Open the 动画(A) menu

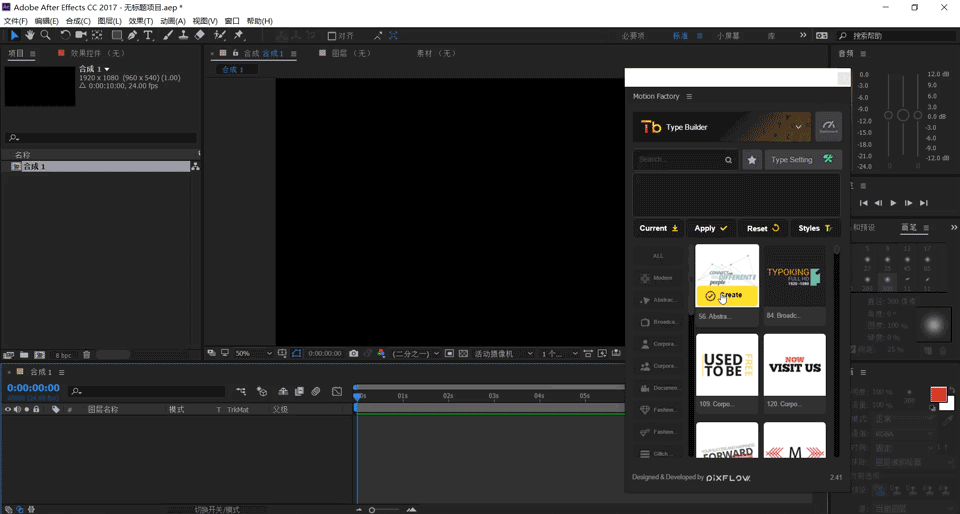click(x=173, y=21)
